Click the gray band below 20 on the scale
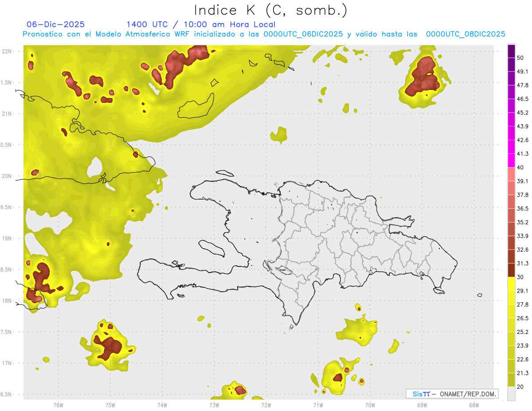Viewport: 532px width, 411px height. (x=511, y=393)
